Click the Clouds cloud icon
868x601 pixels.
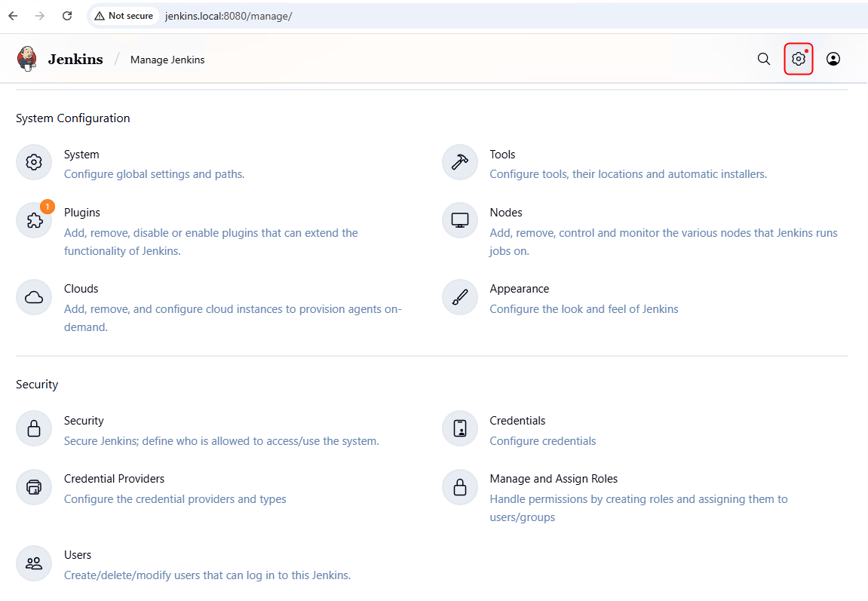(34, 296)
